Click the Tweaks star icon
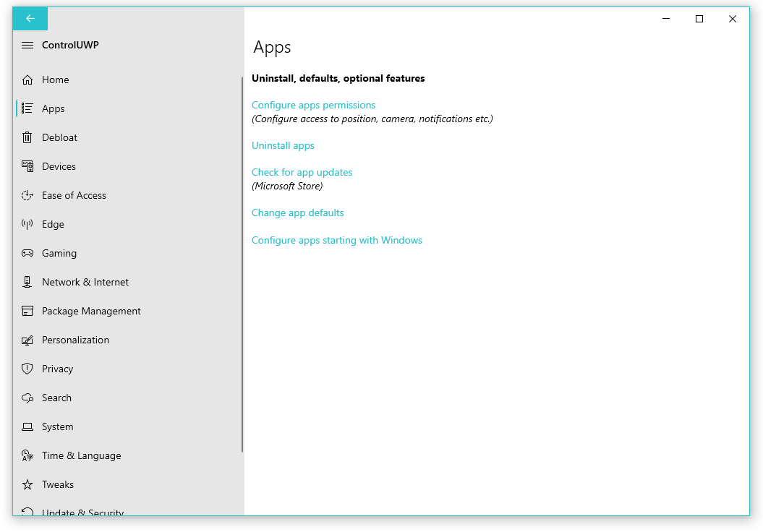This screenshot has height=532, width=763. [x=27, y=485]
